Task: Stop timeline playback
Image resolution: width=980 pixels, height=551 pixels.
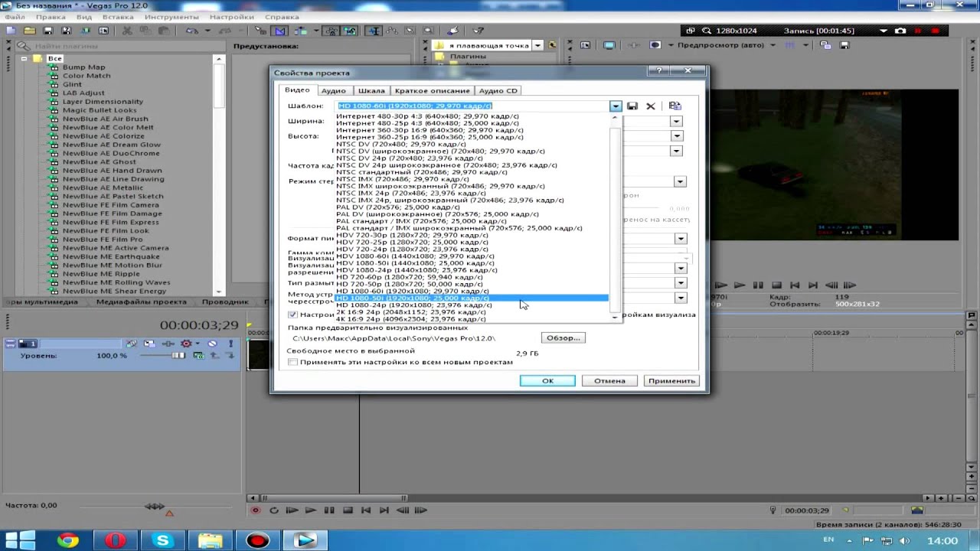Action: coord(348,510)
